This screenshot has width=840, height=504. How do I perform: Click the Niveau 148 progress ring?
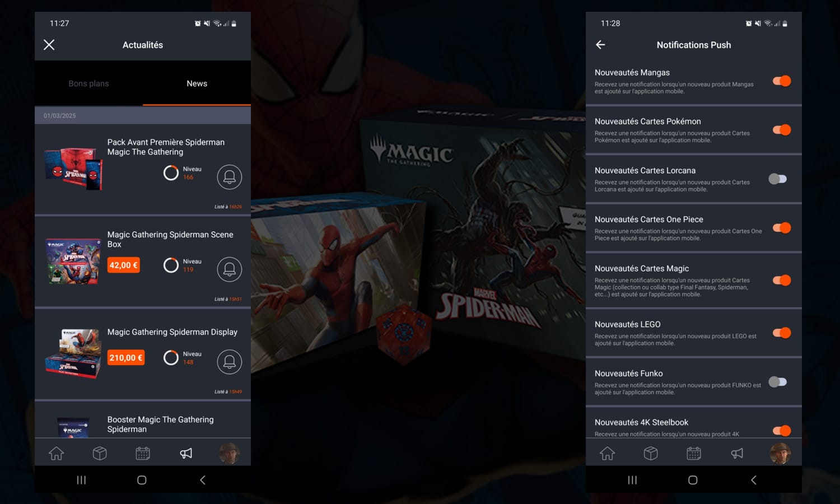click(171, 357)
